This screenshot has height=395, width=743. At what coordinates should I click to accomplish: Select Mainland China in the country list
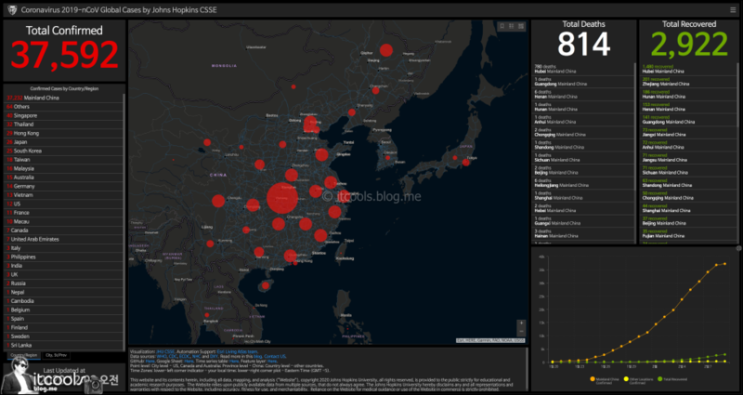tap(64, 98)
